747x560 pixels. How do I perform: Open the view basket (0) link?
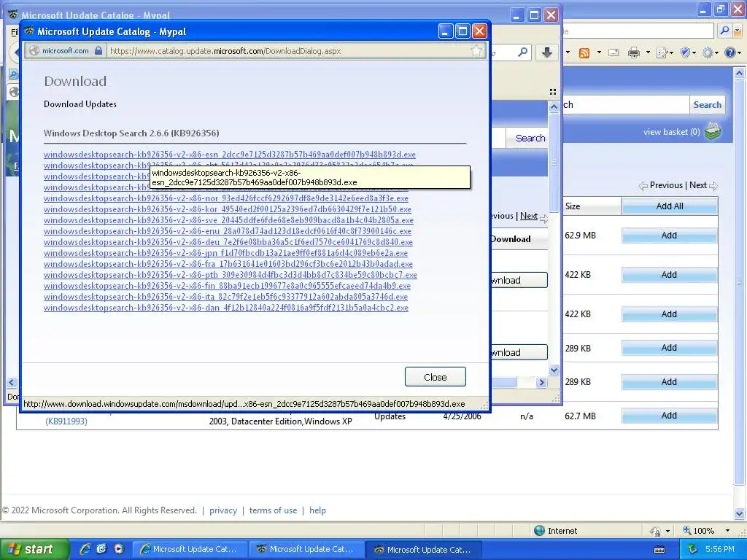tap(671, 132)
